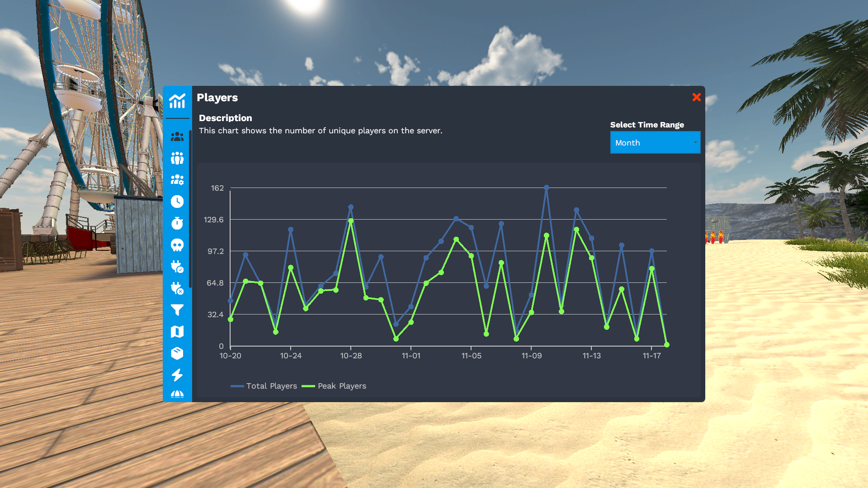Click the 11-17 x-axis date label

point(651,356)
